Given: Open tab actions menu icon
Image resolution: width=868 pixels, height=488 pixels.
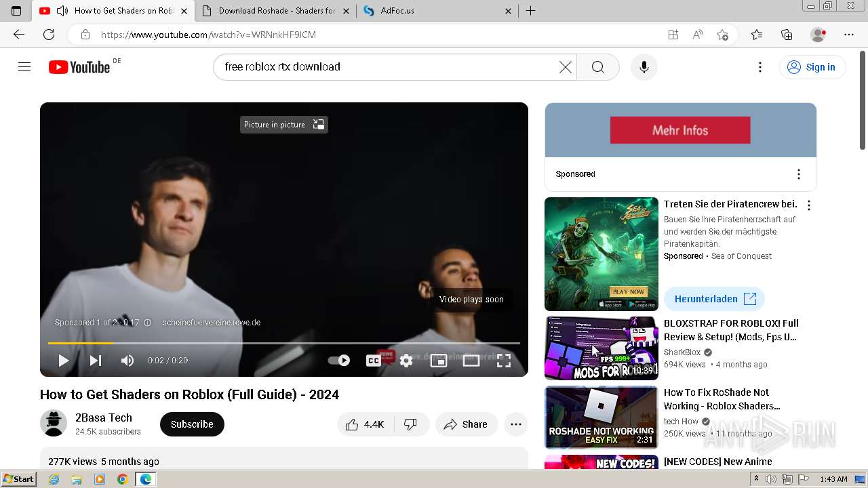Looking at the screenshot, I should tap(16, 11).
